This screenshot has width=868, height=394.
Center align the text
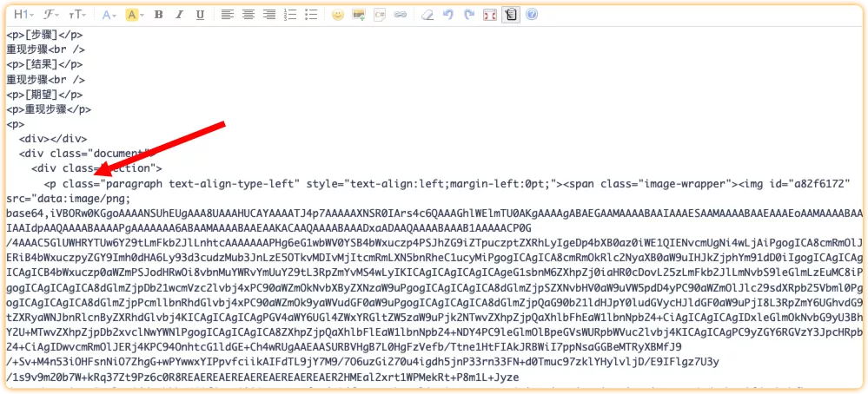248,15
